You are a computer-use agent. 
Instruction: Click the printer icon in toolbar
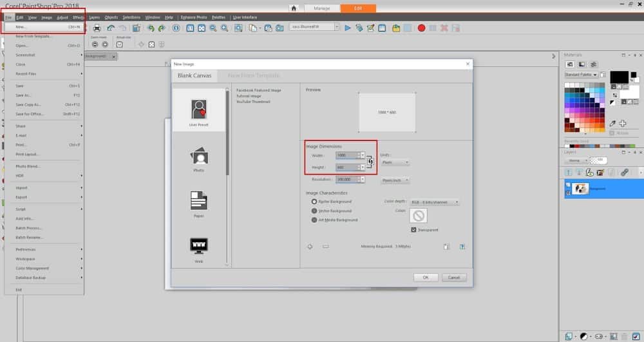(x=97, y=28)
